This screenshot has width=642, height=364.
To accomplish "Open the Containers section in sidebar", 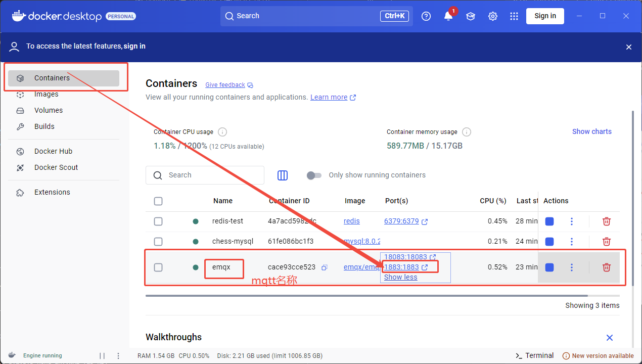I will coord(64,78).
